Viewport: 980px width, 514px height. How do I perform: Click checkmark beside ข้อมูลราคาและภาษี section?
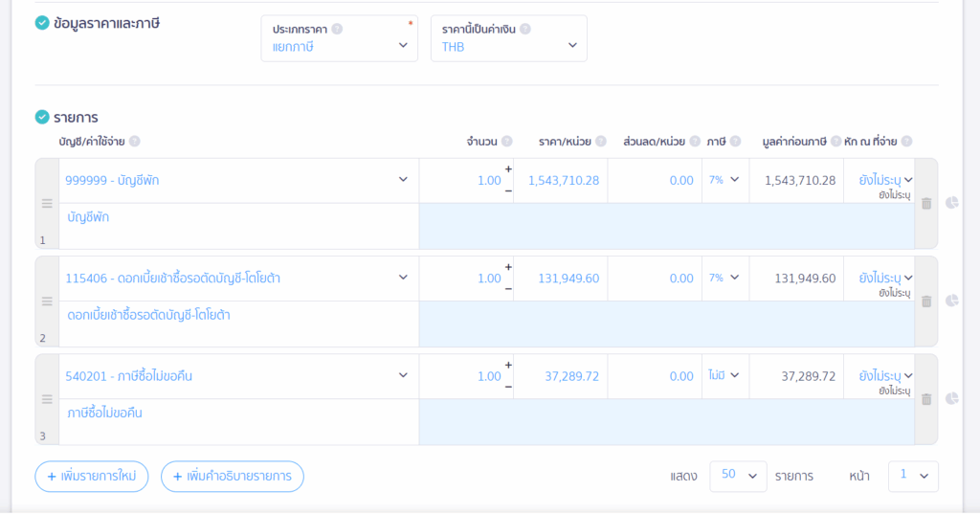pos(42,23)
